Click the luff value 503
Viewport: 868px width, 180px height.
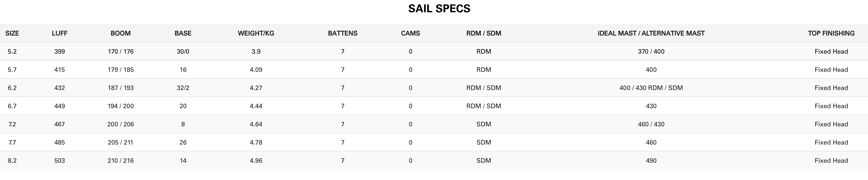(60, 161)
